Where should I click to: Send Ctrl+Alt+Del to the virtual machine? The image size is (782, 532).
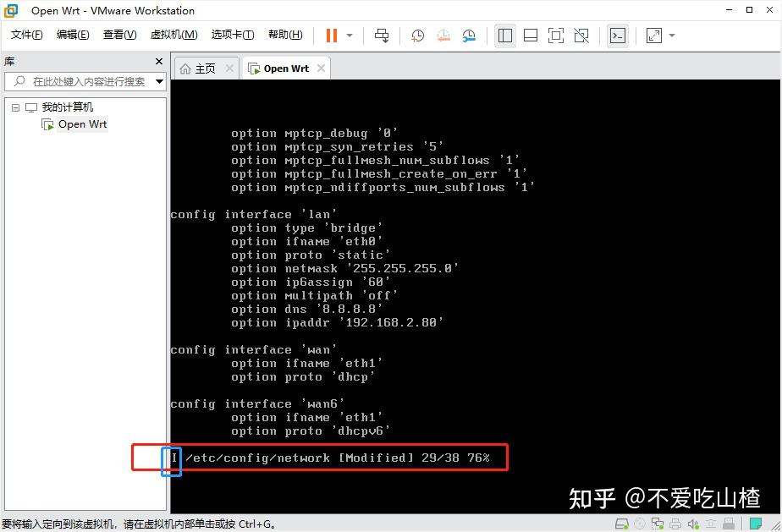(x=381, y=36)
